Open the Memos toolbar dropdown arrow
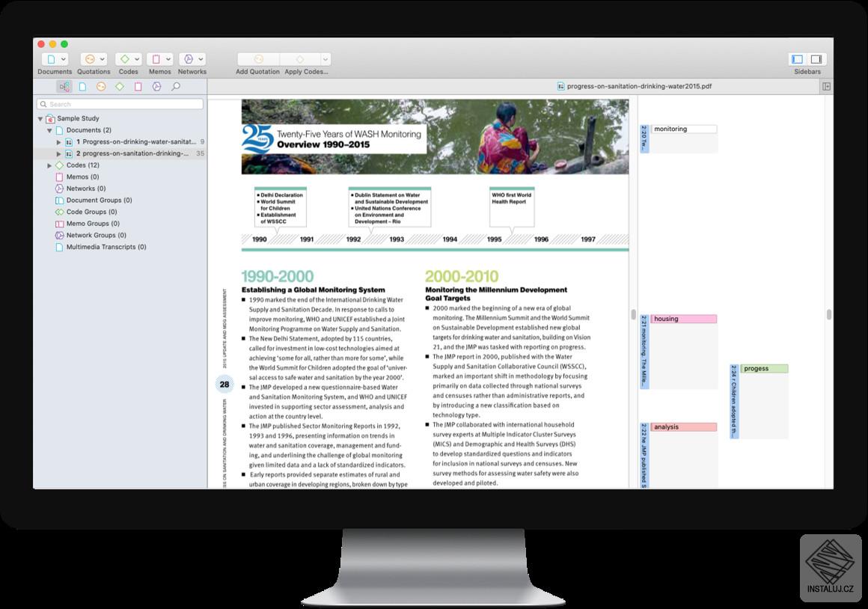The image size is (868, 609). click(168, 59)
